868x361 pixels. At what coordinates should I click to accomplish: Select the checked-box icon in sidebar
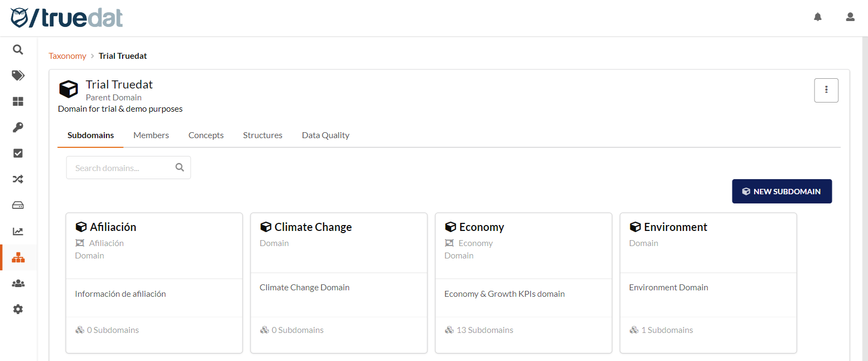click(x=18, y=153)
